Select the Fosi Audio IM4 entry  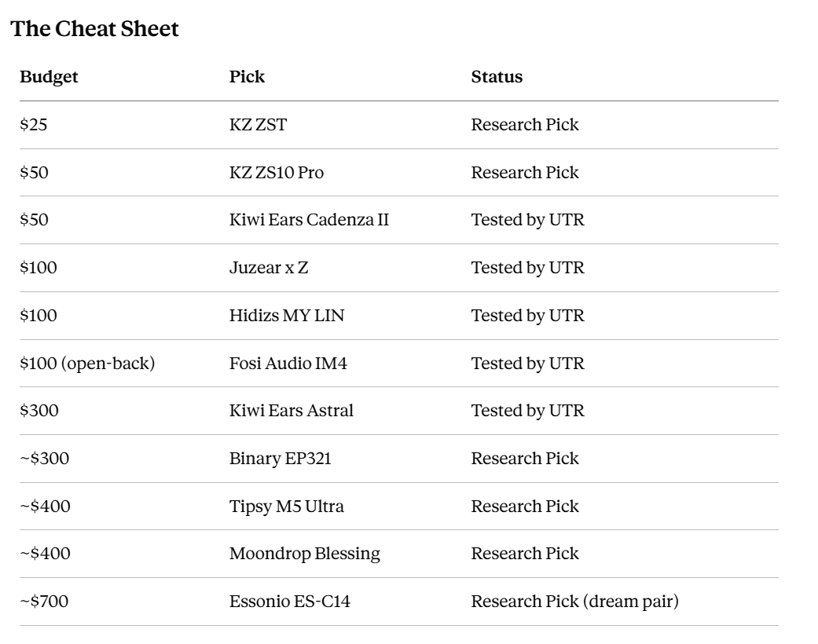click(288, 364)
